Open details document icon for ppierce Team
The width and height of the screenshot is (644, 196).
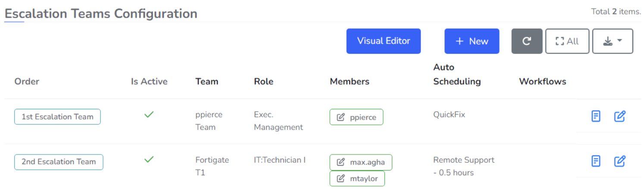(x=596, y=116)
